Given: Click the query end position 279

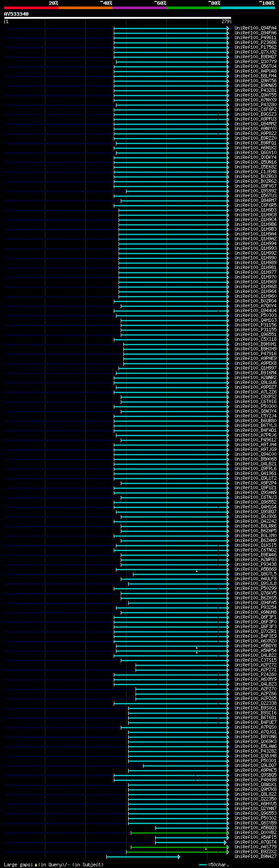Looking at the screenshot, I should pyautogui.click(x=226, y=21).
